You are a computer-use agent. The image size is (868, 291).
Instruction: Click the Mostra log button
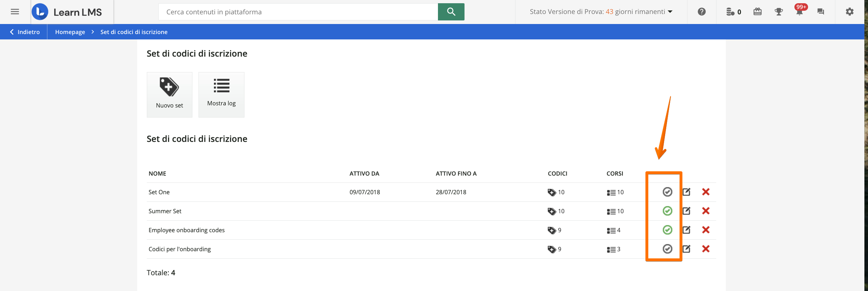click(221, 95)
